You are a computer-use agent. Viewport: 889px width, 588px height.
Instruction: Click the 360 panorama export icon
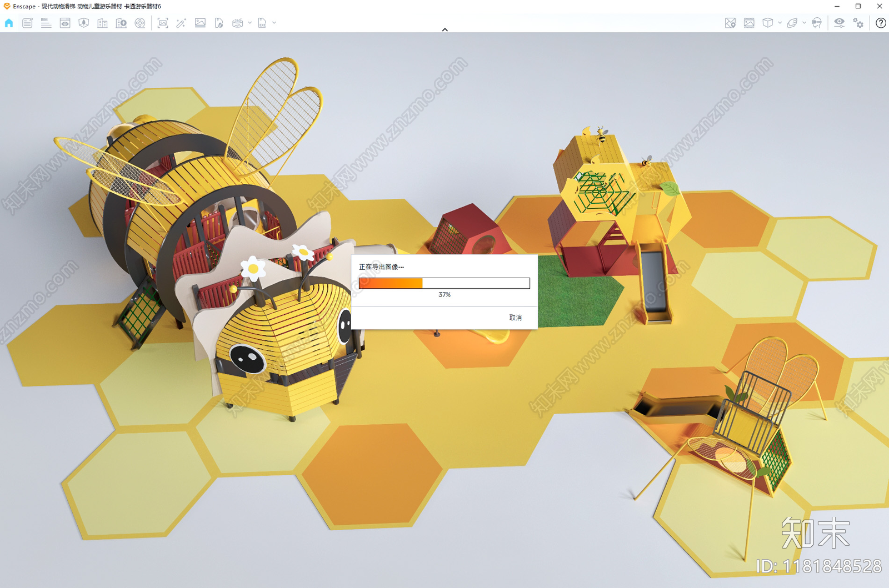click(x=237, y=23)
